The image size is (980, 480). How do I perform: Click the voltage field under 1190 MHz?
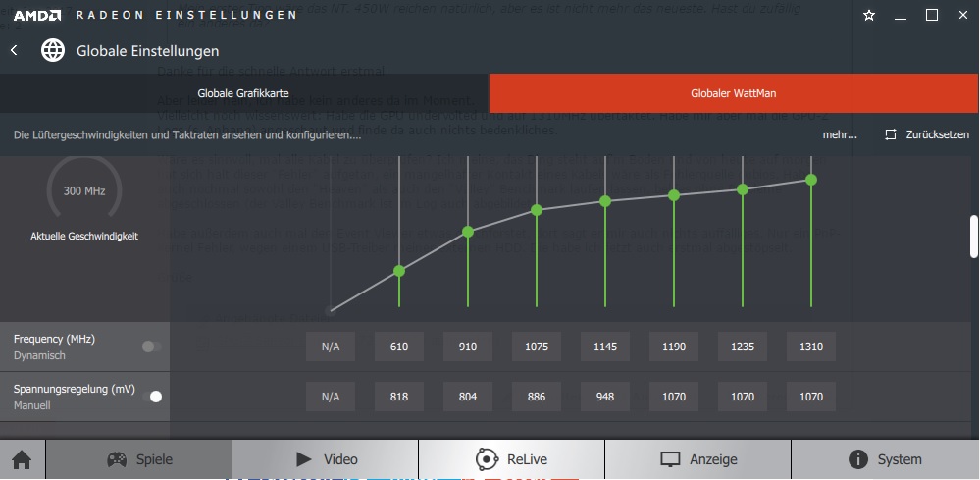(x=674, y=397)
